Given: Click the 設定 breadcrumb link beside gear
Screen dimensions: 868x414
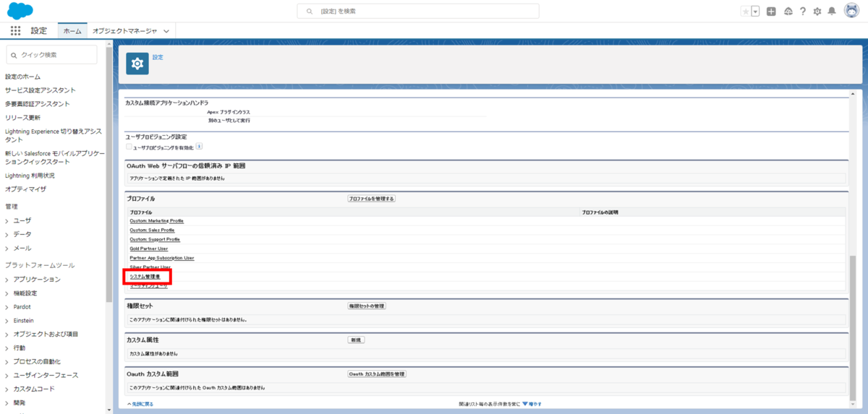Looking at the screenshot, I should [x=158, y=57].
